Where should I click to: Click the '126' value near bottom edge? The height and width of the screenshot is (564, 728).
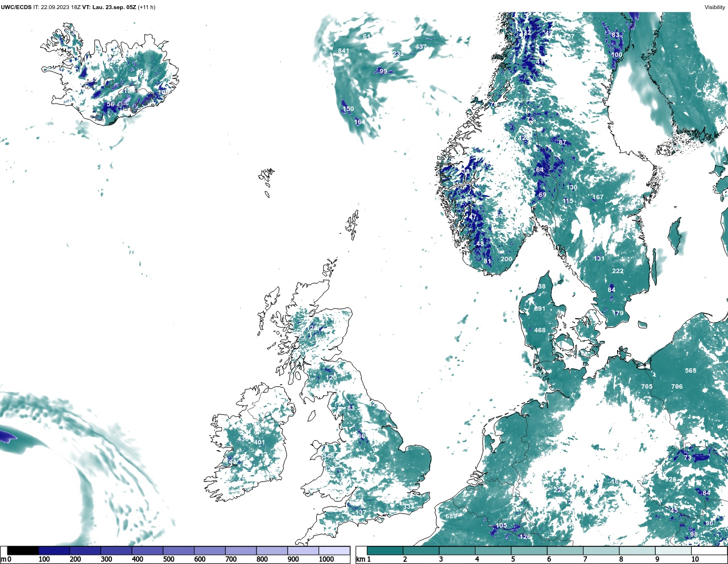[525, 537]
